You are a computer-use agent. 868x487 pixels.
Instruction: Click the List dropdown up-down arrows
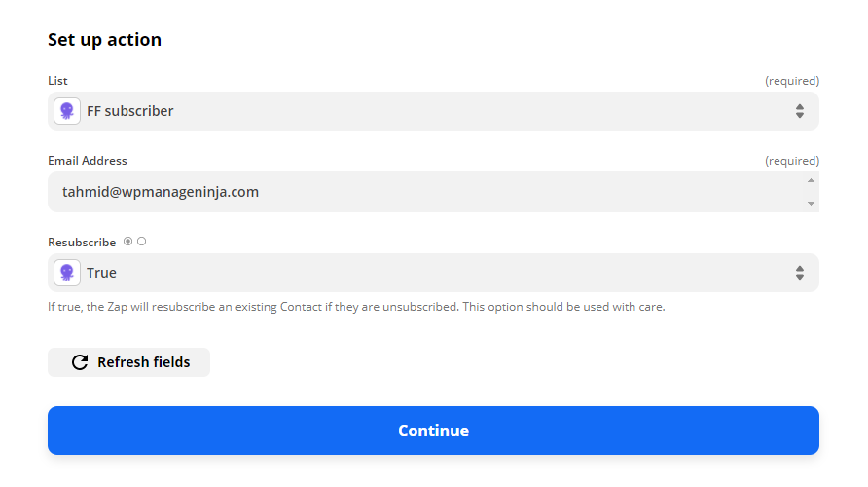coord(799,111)
